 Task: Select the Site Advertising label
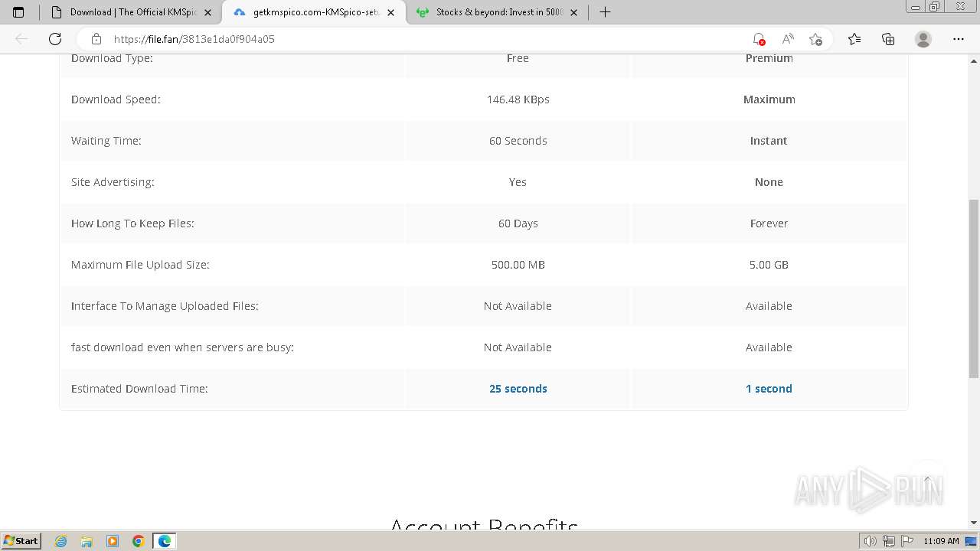tap(113, 182)
